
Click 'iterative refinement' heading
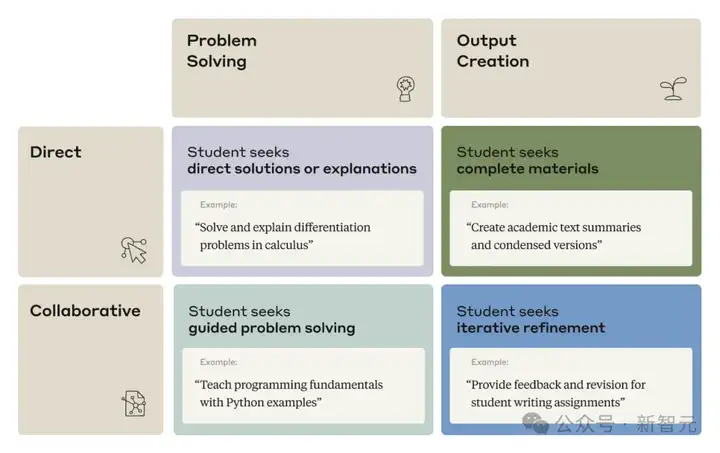click(531, 328)
